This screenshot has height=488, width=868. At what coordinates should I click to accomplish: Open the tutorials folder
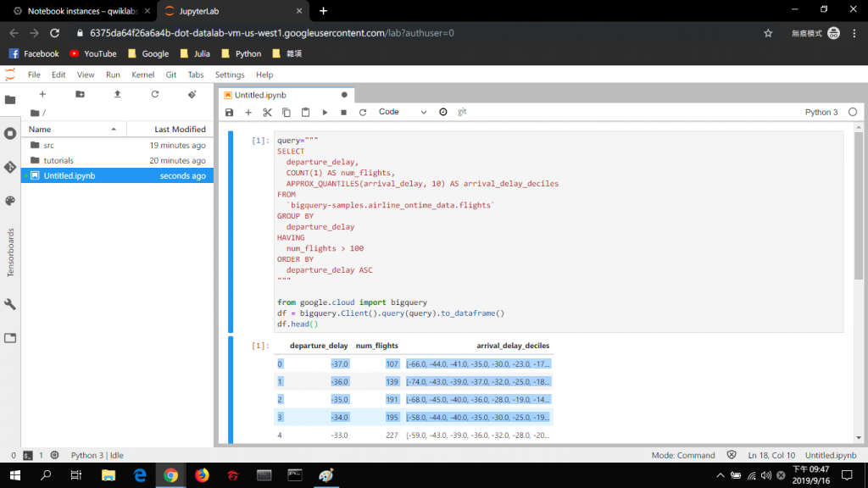[58, 160]
